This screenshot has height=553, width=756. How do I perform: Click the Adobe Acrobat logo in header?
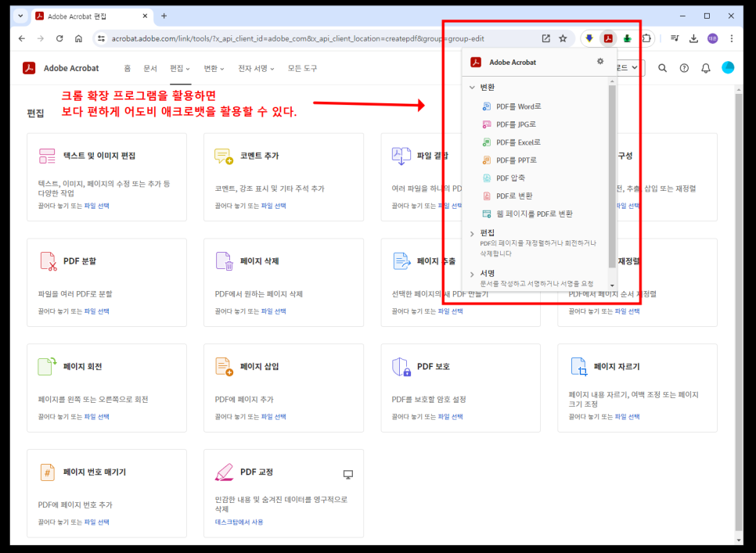pos(29,68)
